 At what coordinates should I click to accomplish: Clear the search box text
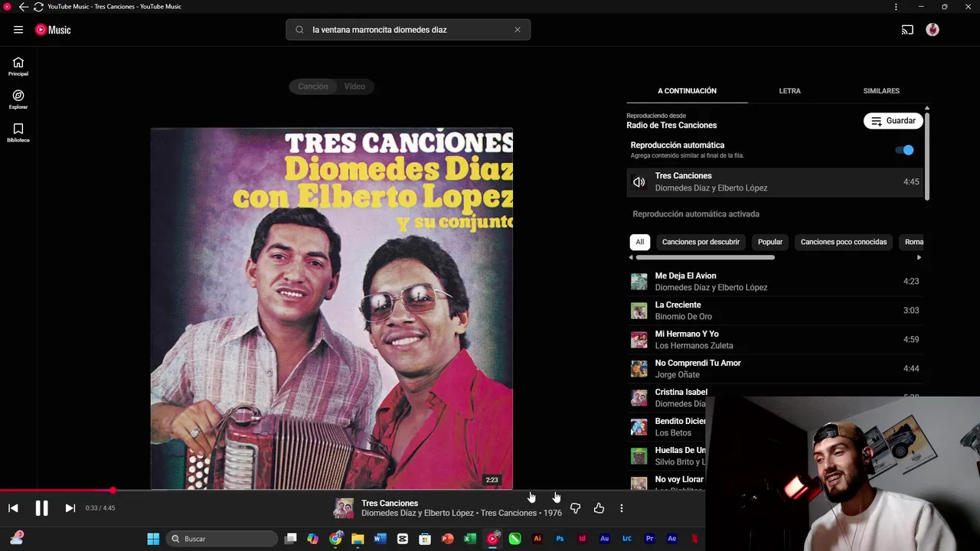point(518,30)
